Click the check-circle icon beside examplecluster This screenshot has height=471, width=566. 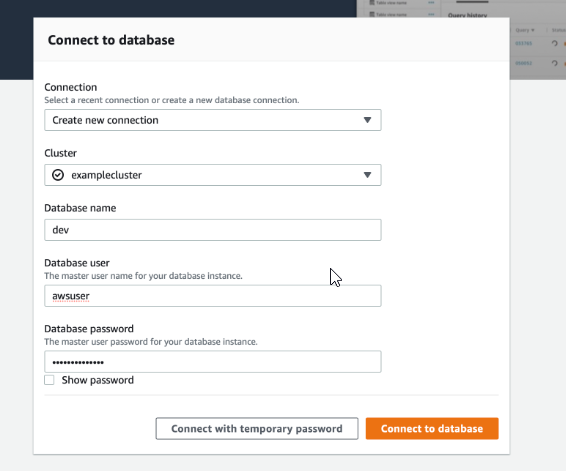58,175
